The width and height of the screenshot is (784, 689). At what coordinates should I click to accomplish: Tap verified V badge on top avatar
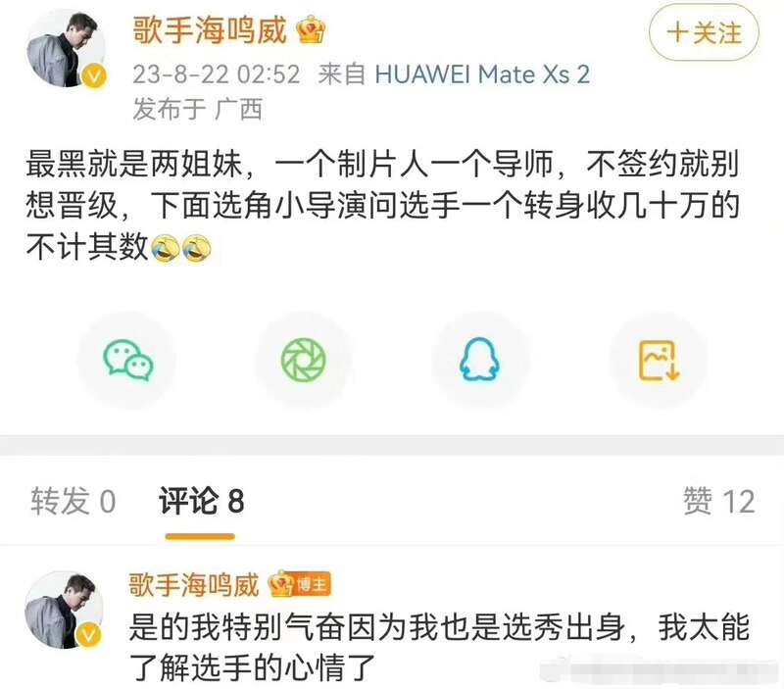pyautogui.click(x=94, y=76)
